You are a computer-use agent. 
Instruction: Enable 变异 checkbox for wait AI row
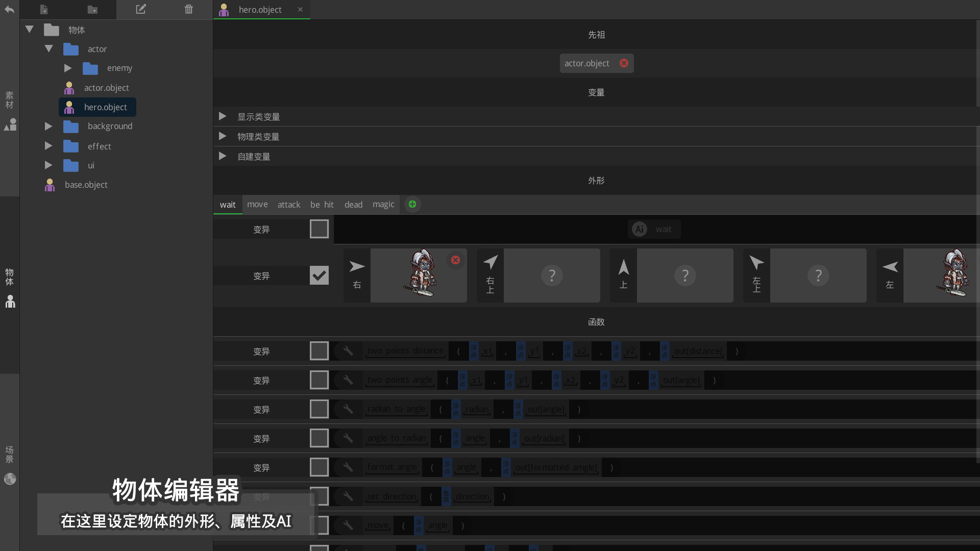319,229
